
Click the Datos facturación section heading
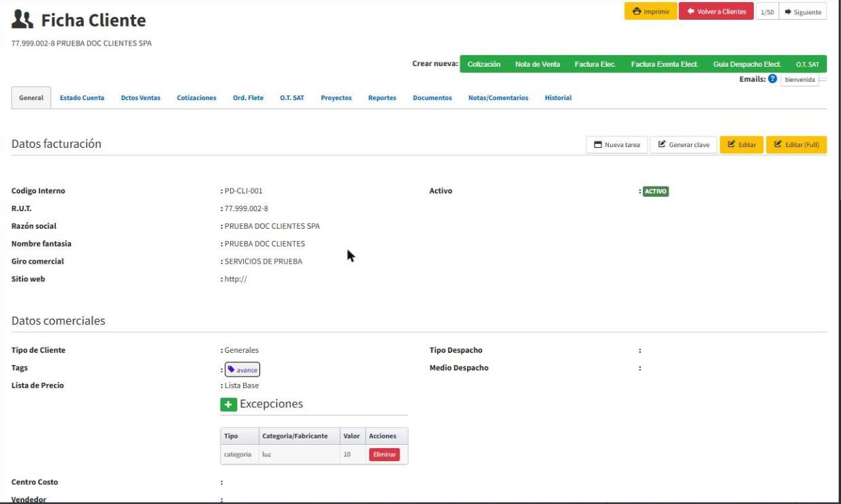(x=57, y=144)
